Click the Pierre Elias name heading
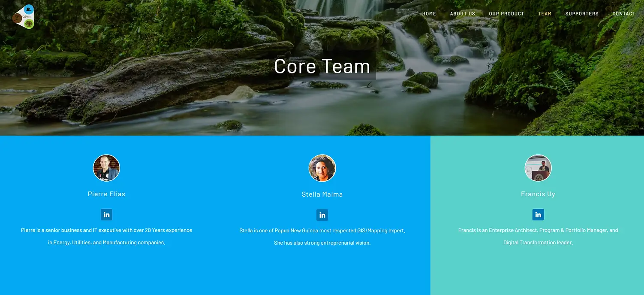Viewport: 644px width, 295px height. tap(106, 194)
